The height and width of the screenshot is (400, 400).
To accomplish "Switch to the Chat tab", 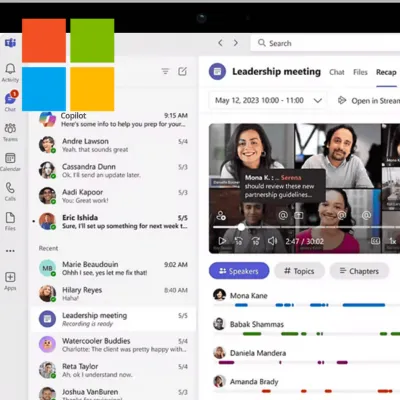I will (x=337, y=72).
